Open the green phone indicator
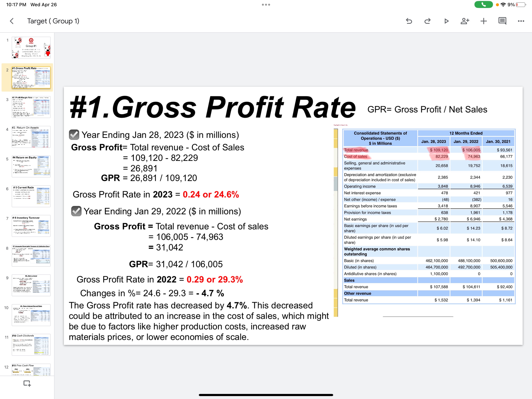 [x=484, y=4]
